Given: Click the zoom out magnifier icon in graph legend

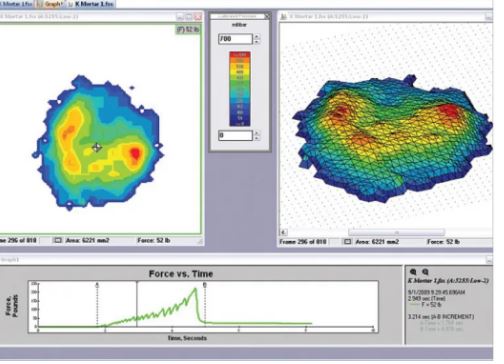Looking at the screenshot, I should pos(425,272).
